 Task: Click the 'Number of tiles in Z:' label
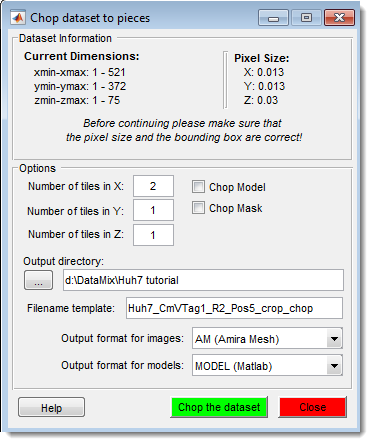(76, 234)
